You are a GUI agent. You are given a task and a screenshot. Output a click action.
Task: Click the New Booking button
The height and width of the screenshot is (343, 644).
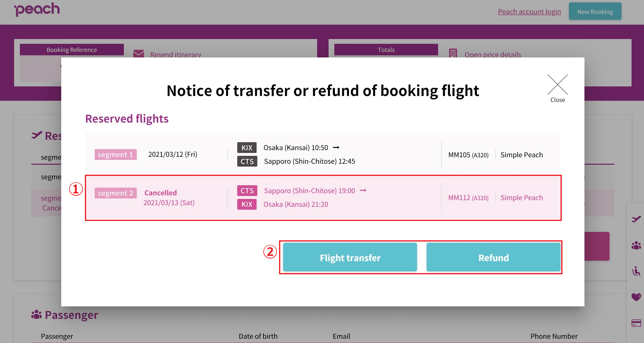[595, 11]
